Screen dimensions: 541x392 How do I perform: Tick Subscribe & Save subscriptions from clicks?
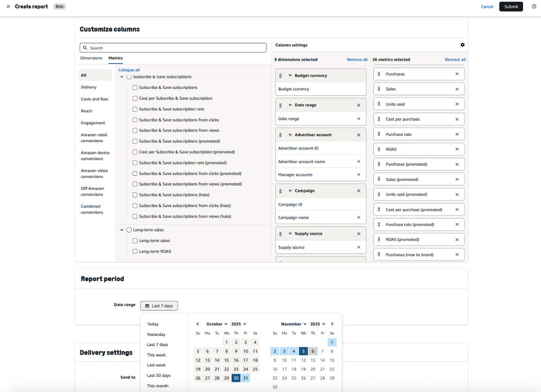pyautogui.click(x=135, y=120)
